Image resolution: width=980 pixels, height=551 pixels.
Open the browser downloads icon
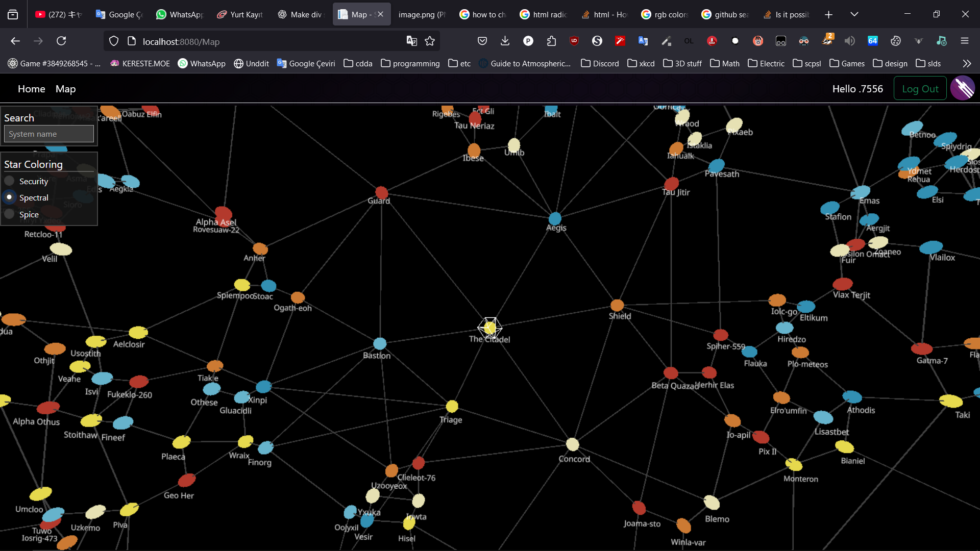tap(505, 41)
